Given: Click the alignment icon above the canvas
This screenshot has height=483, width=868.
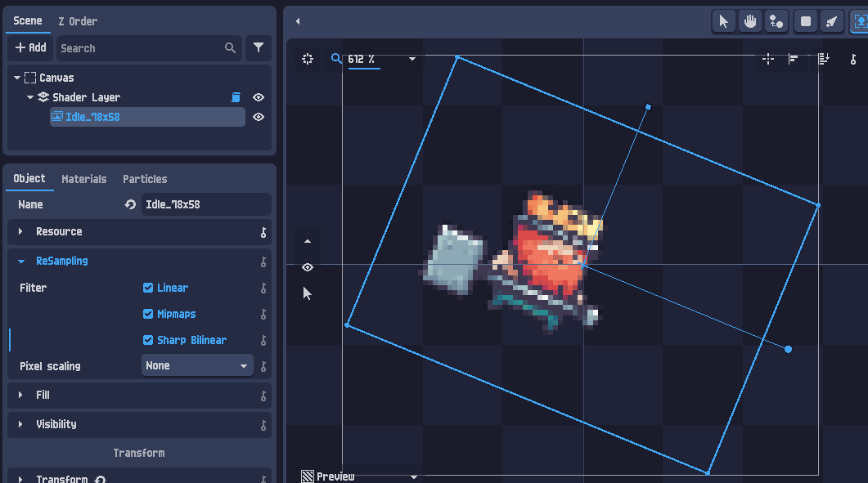Looking at the screenshot, I should [767, 58].
